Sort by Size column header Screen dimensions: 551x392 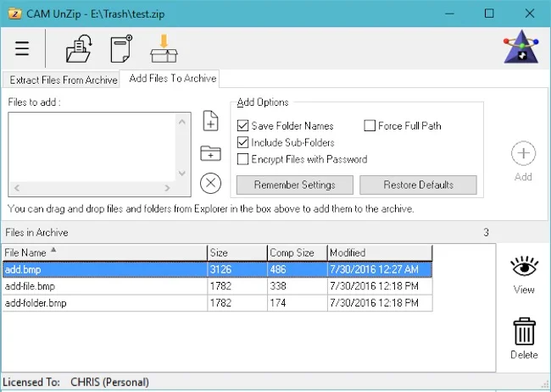[x=237, y=252]
